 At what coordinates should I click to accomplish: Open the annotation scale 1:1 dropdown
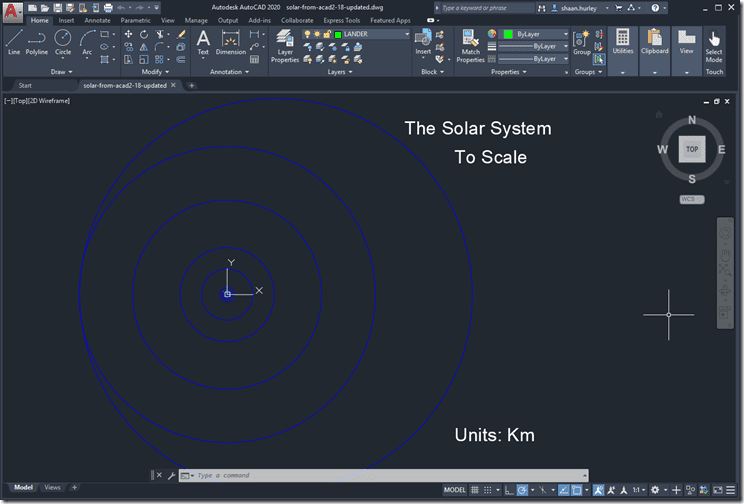point(637,490)
